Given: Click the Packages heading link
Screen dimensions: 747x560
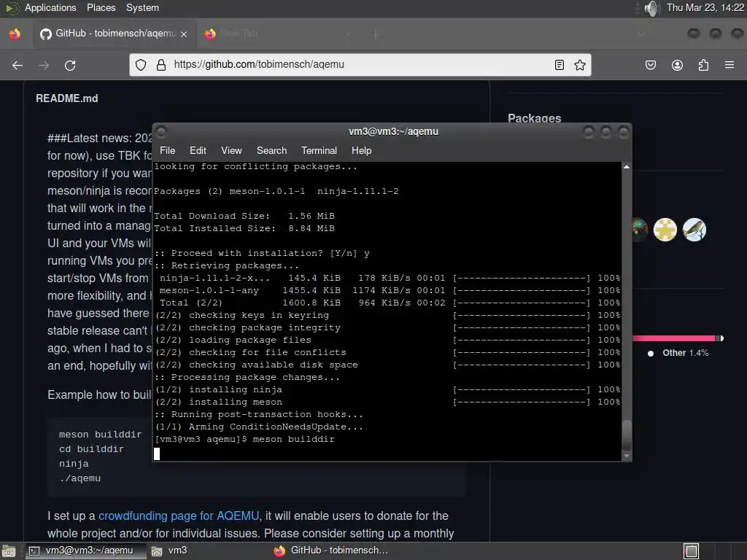Looking at the screenshot, I should (x=534, y=118).
